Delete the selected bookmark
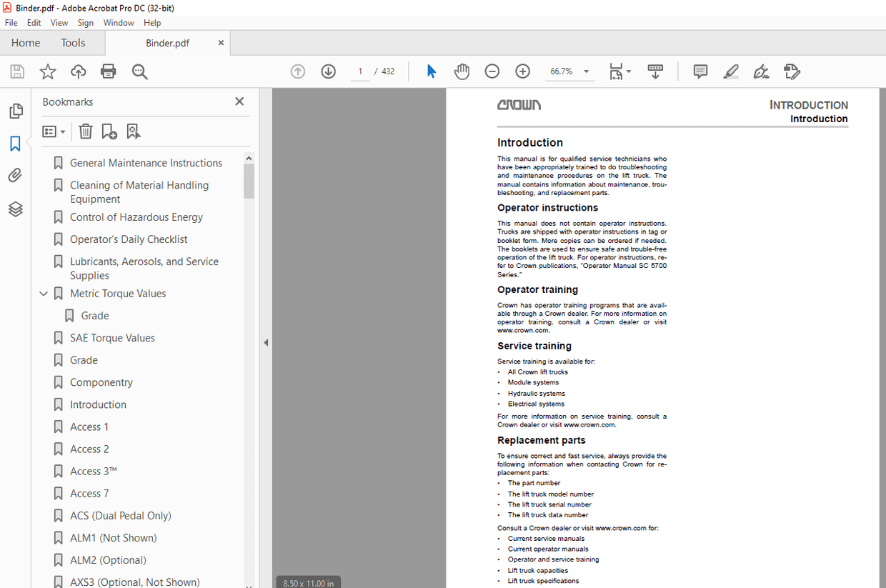 click(x=85, y=131)
